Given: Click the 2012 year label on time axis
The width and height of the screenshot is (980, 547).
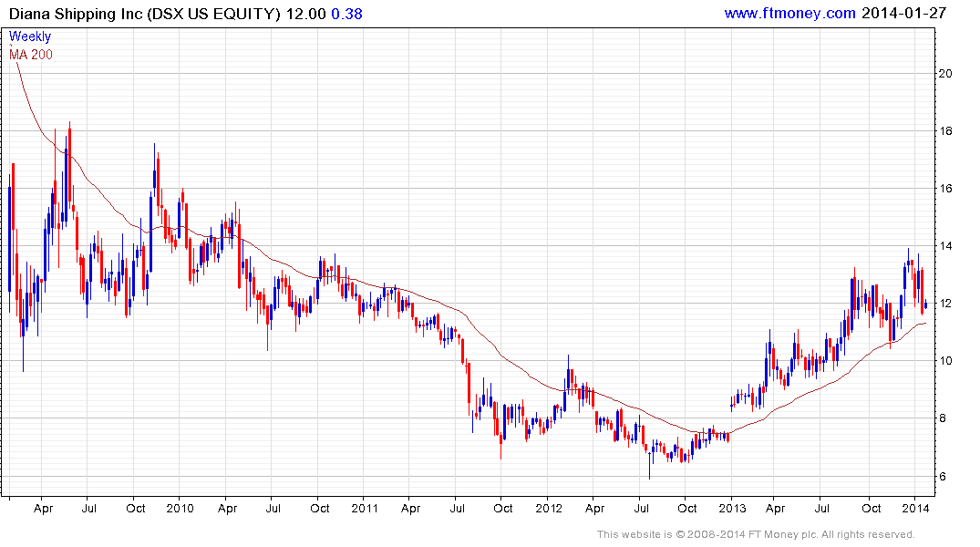Looking at the screenshot, I should [x=549, y=508].
